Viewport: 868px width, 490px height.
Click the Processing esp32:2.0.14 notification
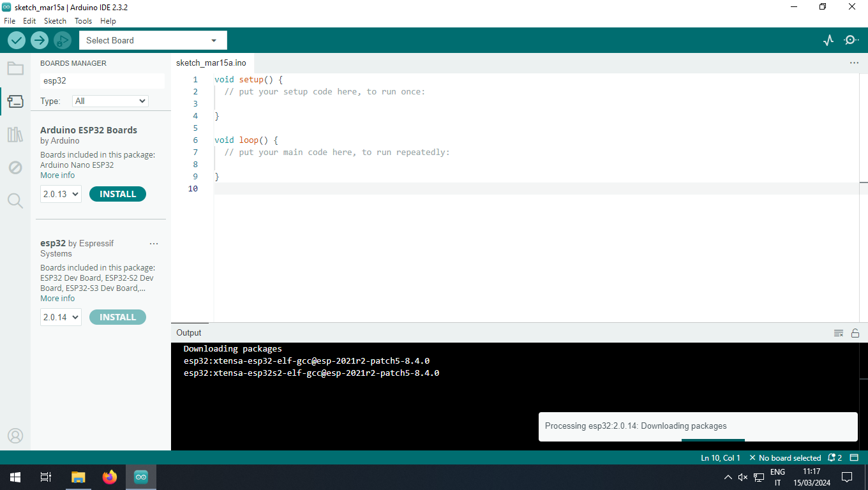pos(698,426)
